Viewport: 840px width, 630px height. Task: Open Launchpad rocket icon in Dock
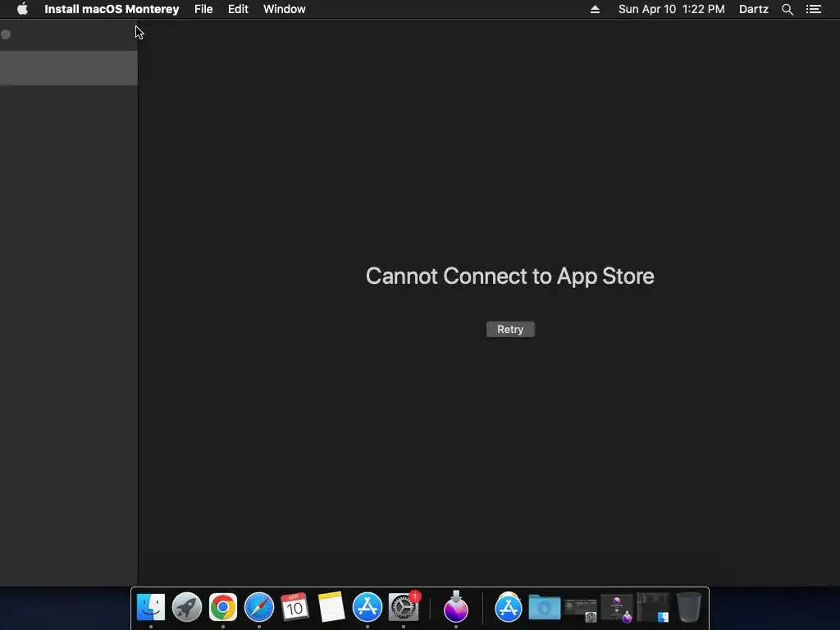coord(187,608)
